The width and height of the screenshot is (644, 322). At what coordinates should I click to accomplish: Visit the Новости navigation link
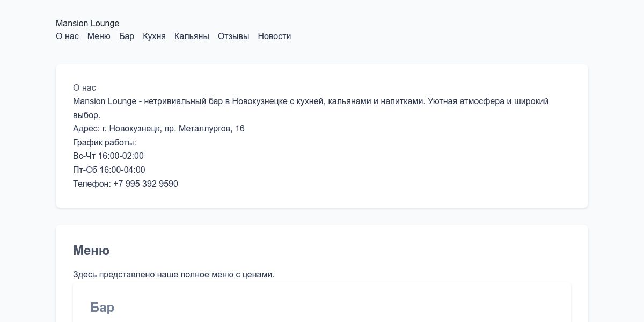point(274,36)
